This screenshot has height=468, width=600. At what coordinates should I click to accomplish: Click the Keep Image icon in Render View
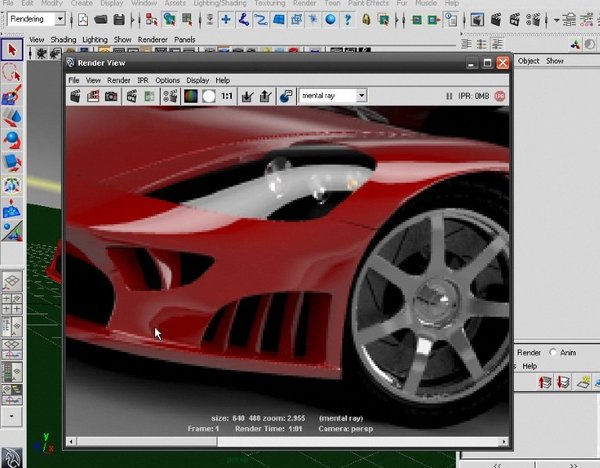tap(246, 96)
